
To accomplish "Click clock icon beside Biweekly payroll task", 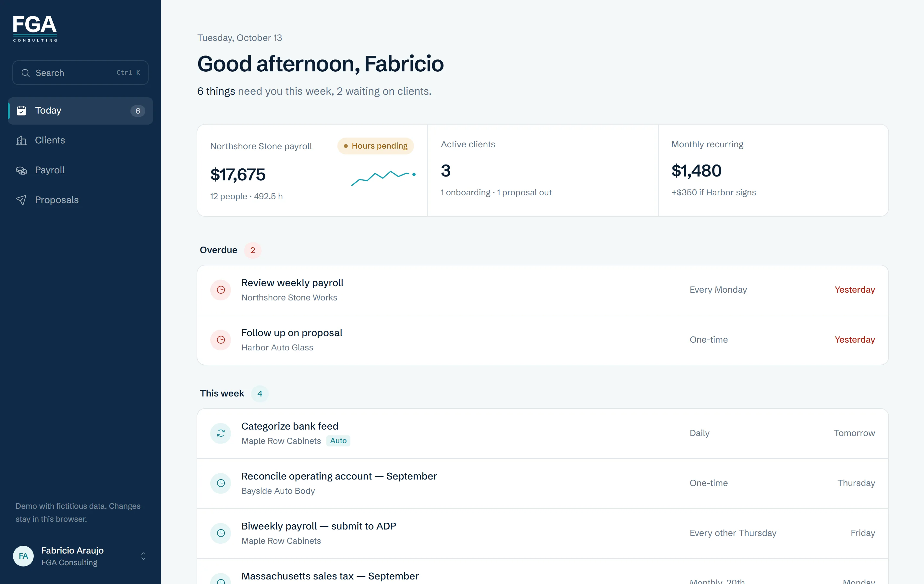I will [221, 533].
